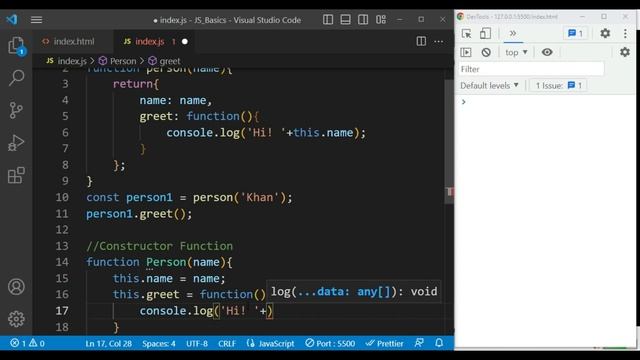Change indentation via Spaces: 4
Viewport: 640px width, 360px height.
(x=159, y=343)
